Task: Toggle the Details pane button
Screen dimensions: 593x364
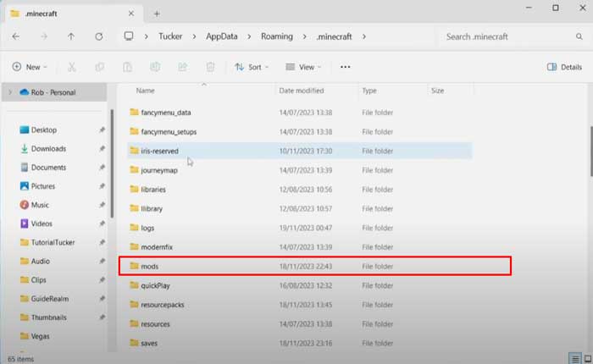Action: tap(564, 67)
